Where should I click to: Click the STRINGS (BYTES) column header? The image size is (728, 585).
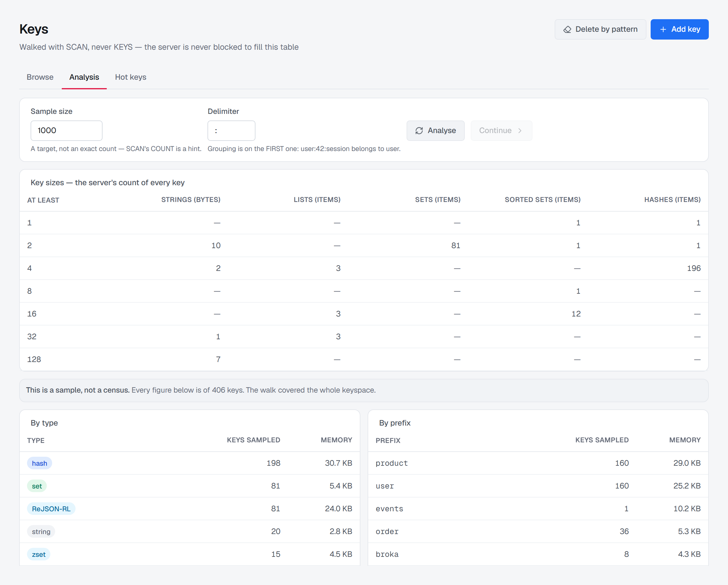click(191, 200)
